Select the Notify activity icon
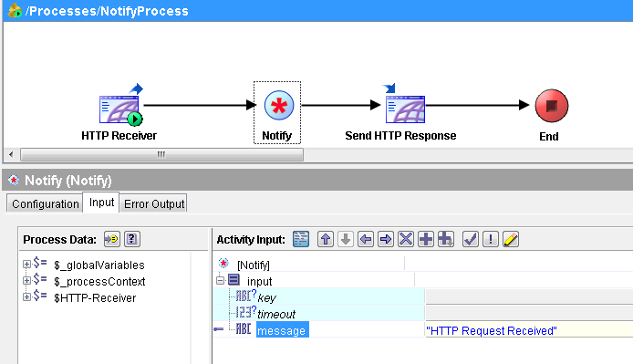Image resolution: width=633 pixels, height=364 pixels. point(278,106)
